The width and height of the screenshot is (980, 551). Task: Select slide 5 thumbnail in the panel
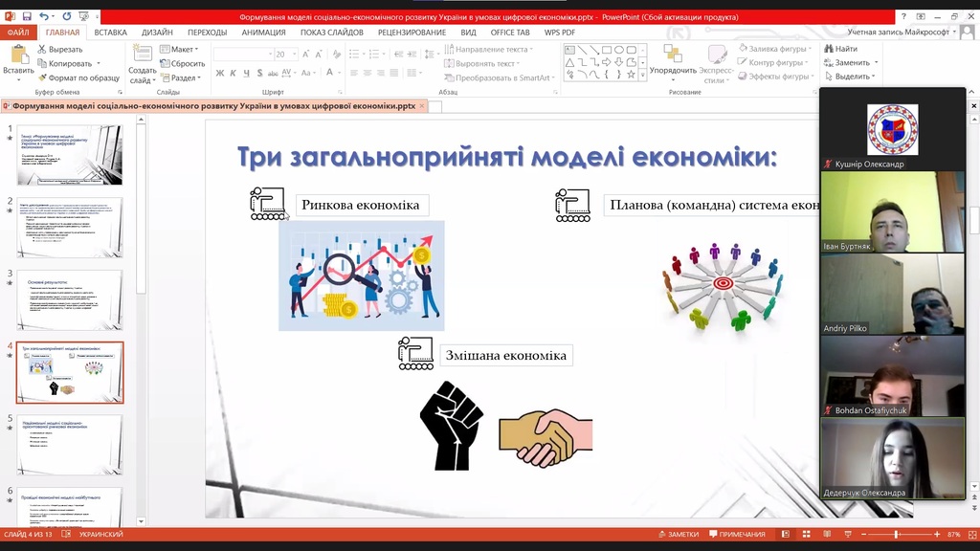click(x=70, y=445)
